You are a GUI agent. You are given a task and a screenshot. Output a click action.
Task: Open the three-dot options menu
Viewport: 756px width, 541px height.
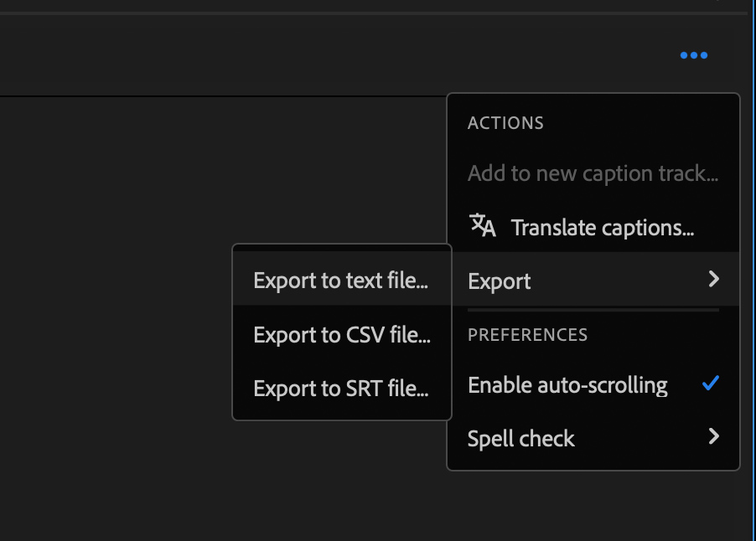coord(694,55)
